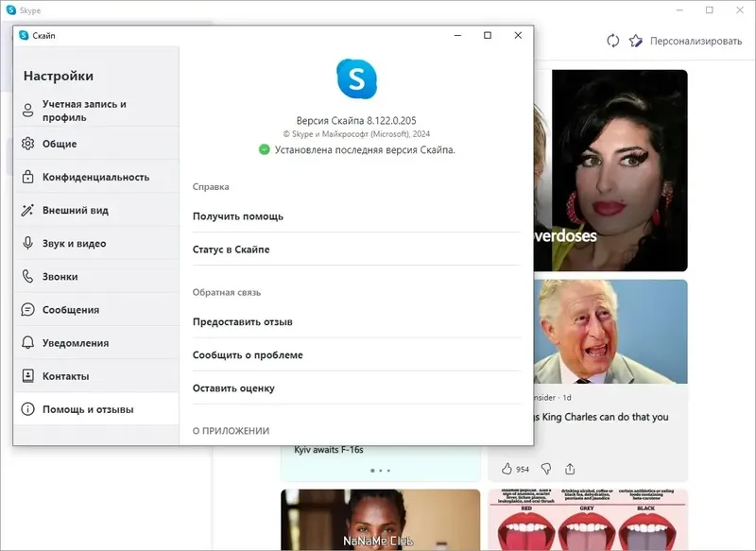Click the refresh icon in Skype main window
Screen dimensions: 756x551
point(612,41)
